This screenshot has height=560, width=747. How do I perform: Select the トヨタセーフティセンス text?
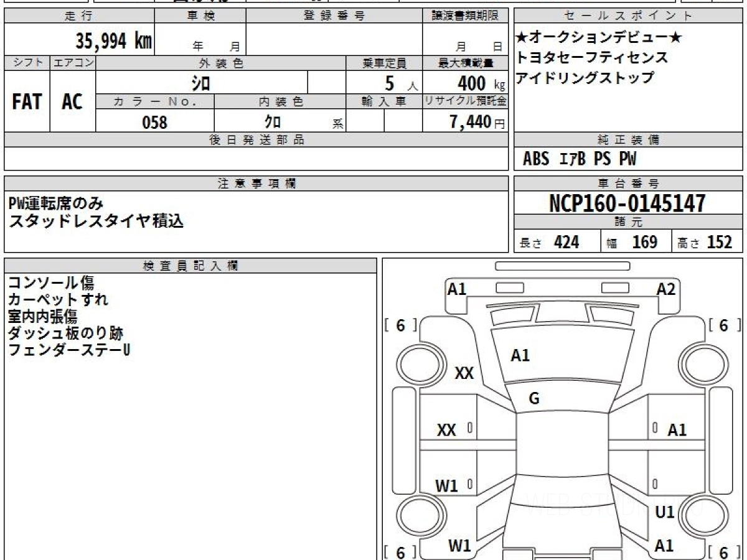pyautogui.click(x=591, y=58)
